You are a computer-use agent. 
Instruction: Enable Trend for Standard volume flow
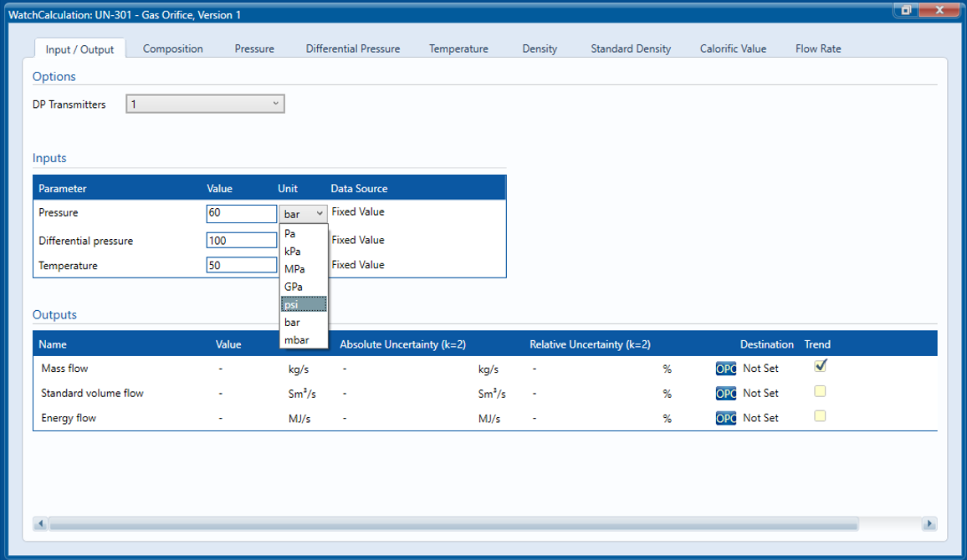coord(820,391)
